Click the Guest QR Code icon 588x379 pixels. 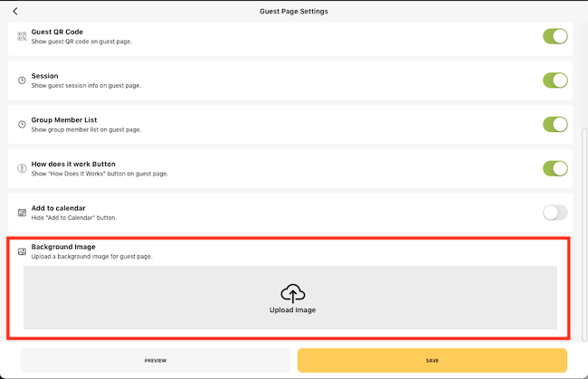pyautogui.click(x=22, y=36)
